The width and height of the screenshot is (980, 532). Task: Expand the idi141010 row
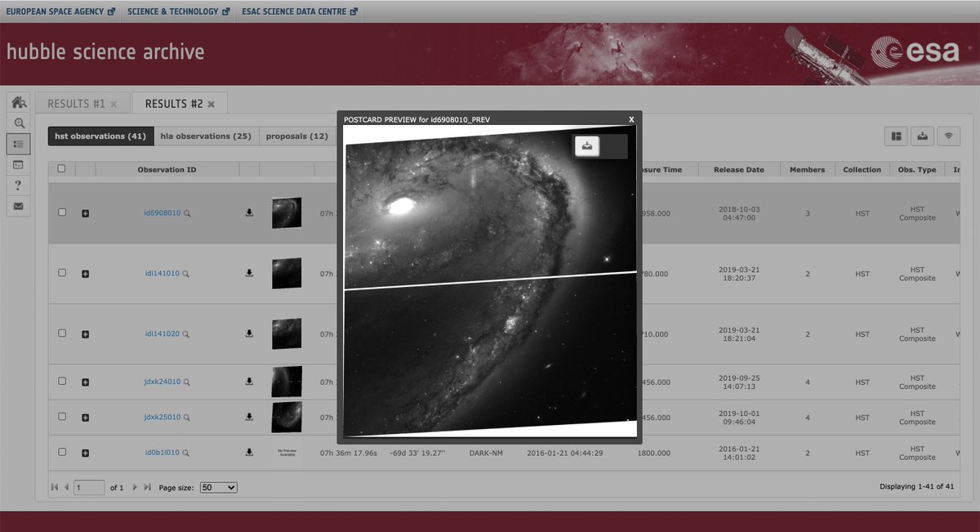pyautogui.click(x=86, y=274)
